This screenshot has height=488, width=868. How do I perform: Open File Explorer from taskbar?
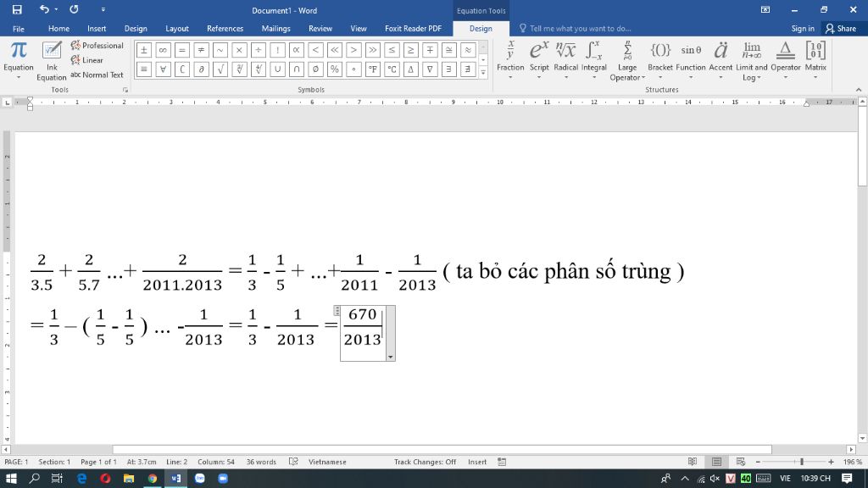pyautogui.click(x=129, y=479)
